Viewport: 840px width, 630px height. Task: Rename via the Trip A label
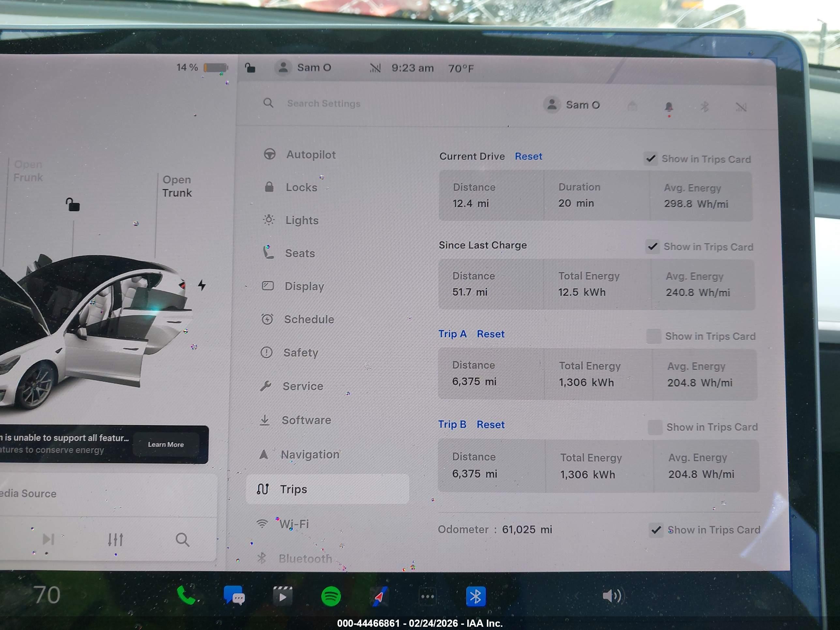[452, 334]
